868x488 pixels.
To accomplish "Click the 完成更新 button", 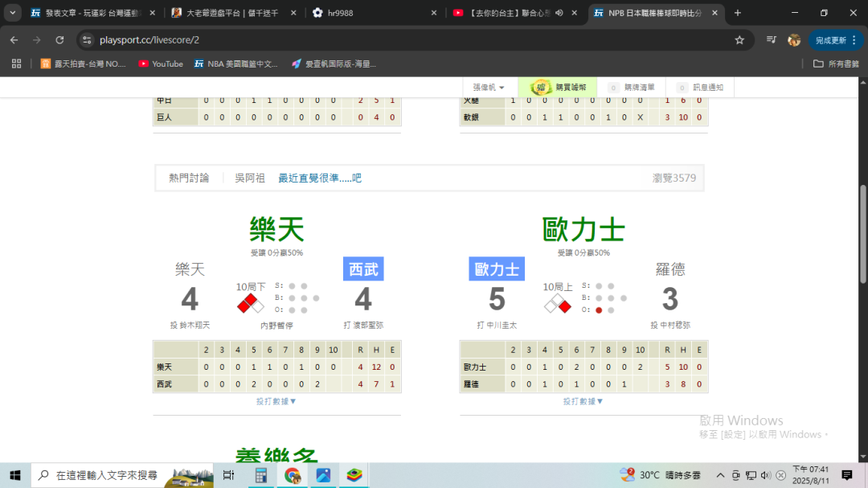I will pos(835,40).
